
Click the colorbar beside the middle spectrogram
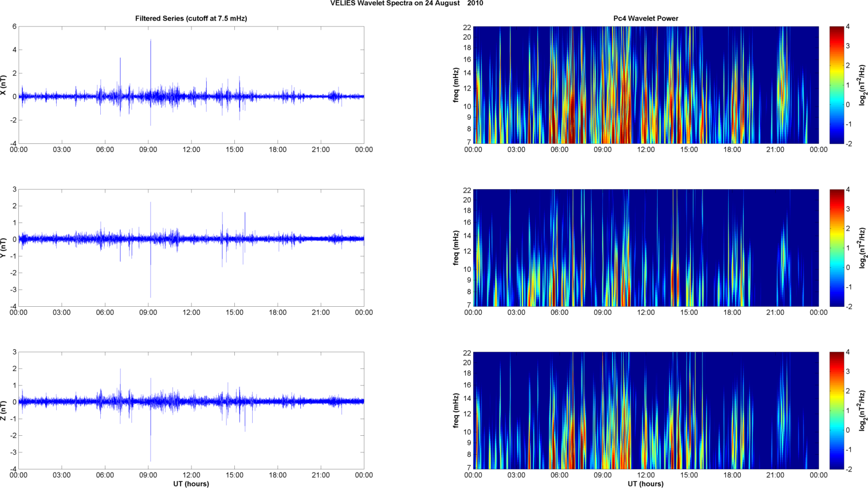click(x=836, y=248)
